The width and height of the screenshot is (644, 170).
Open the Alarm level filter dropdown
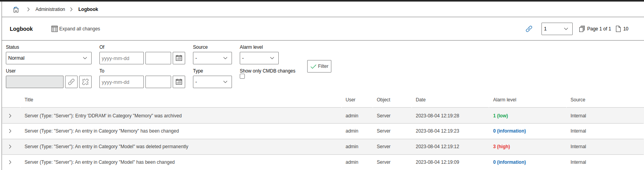(259, 58)
